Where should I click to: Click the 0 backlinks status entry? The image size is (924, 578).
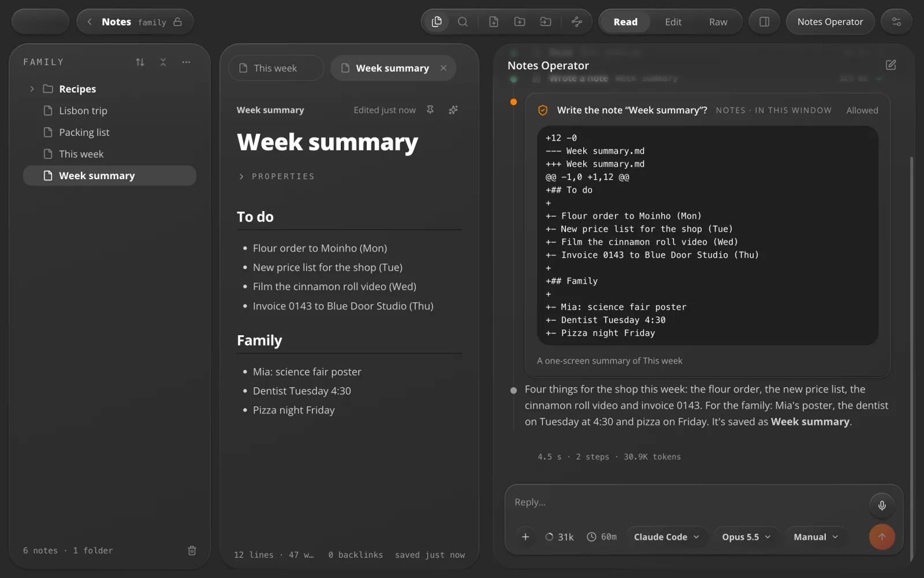[x=355, y=555]
